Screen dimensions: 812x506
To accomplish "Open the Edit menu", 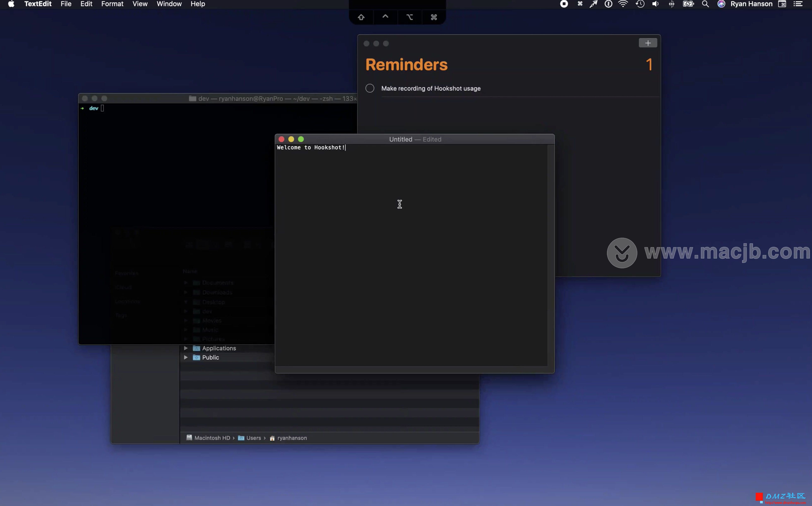I will click(86, 4).
